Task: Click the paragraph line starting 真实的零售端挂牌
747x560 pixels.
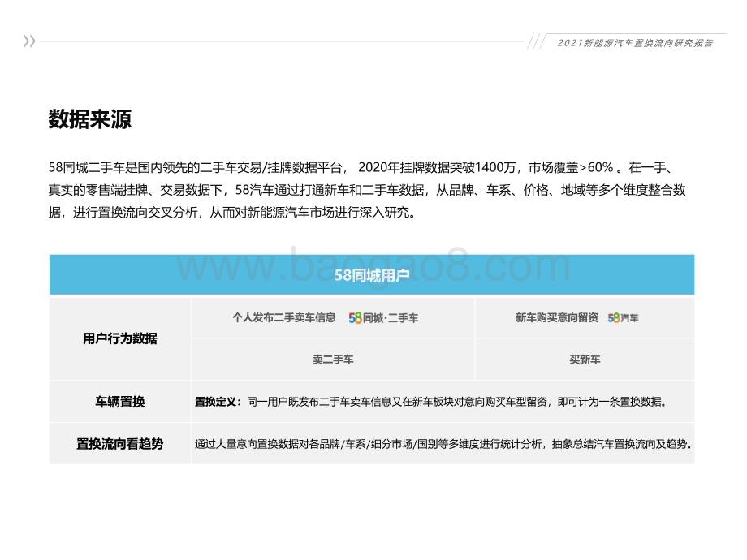Action: pos(367,190)
